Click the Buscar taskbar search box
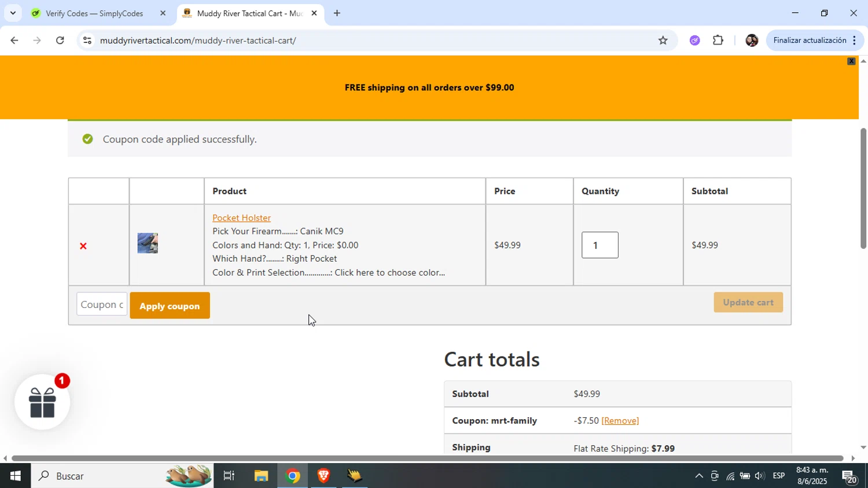This screenshot has height=488, width=868. click(122, 476)
